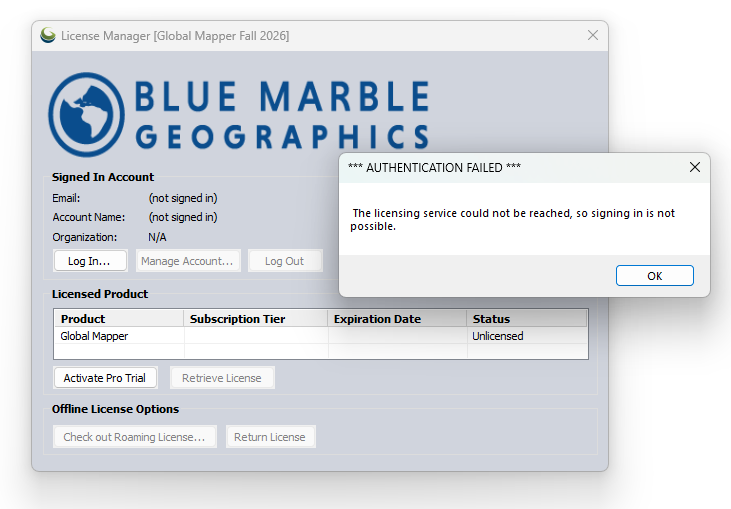Click the Status column header
Image resolution: width=731 pixels, height=509 pixels.
click(x=527, y=319)
